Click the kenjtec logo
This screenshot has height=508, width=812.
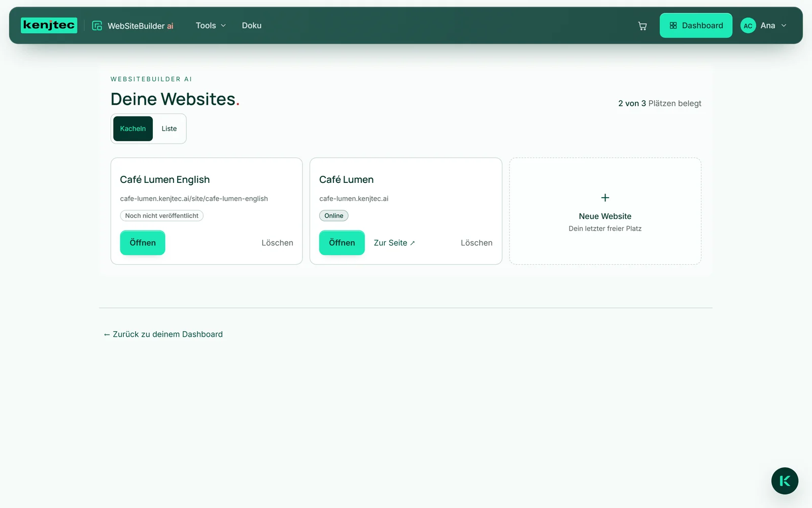click(x=49, y=25)
